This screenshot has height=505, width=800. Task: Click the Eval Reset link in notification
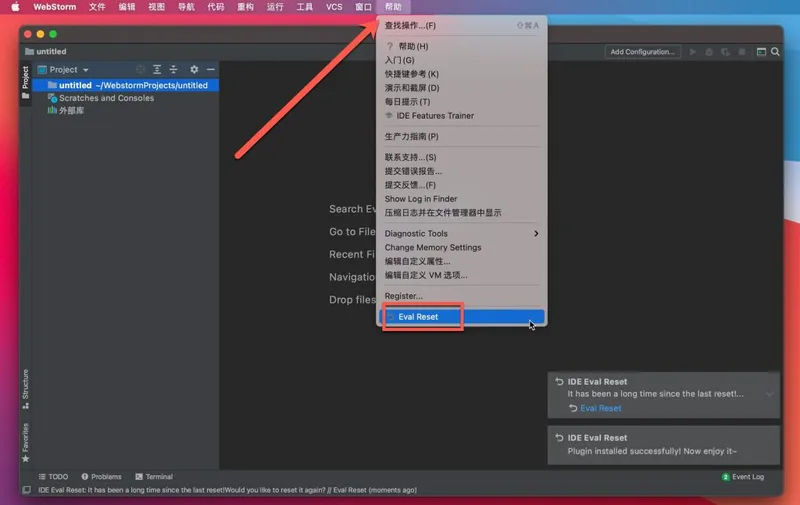pyautogui.click(x=600, y=408)
